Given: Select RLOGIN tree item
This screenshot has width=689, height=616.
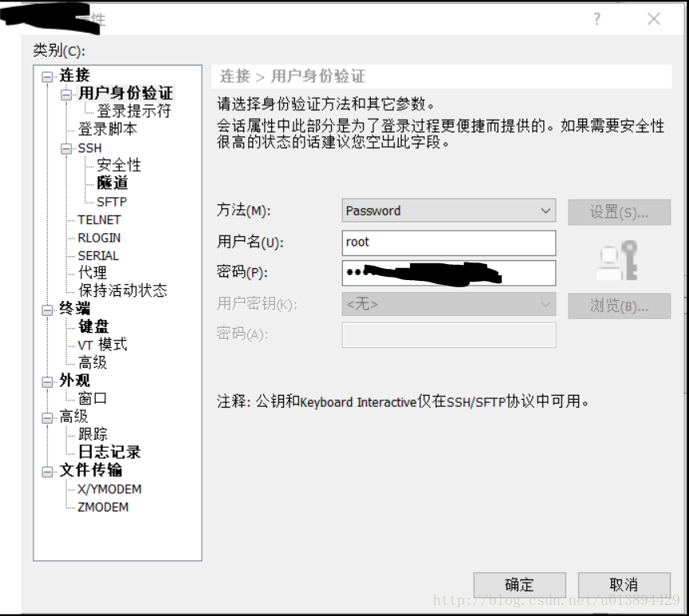Looking at the screenshot, I should click(x=99, y=238).
